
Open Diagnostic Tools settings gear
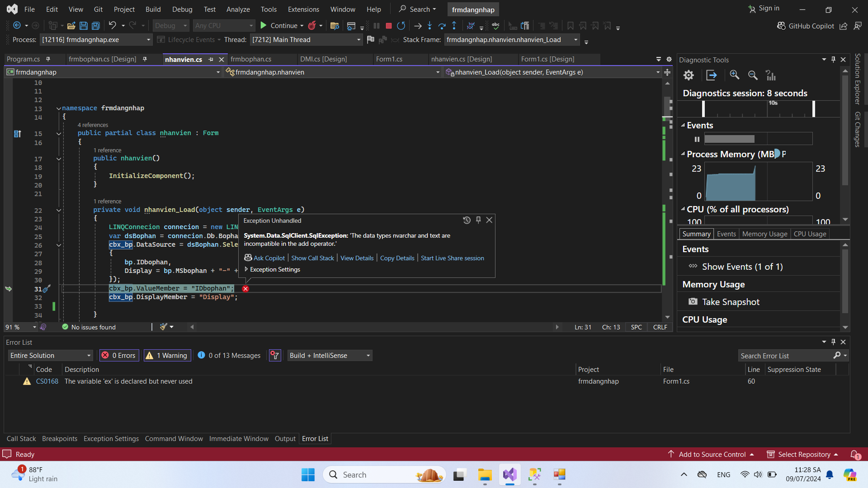[689, 75]
